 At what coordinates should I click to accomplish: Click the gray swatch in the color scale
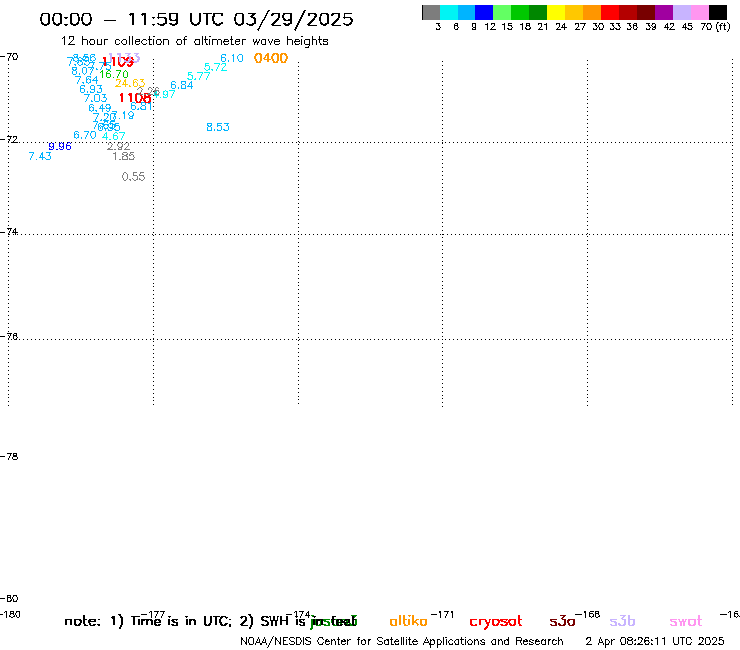tap(431, 12)
